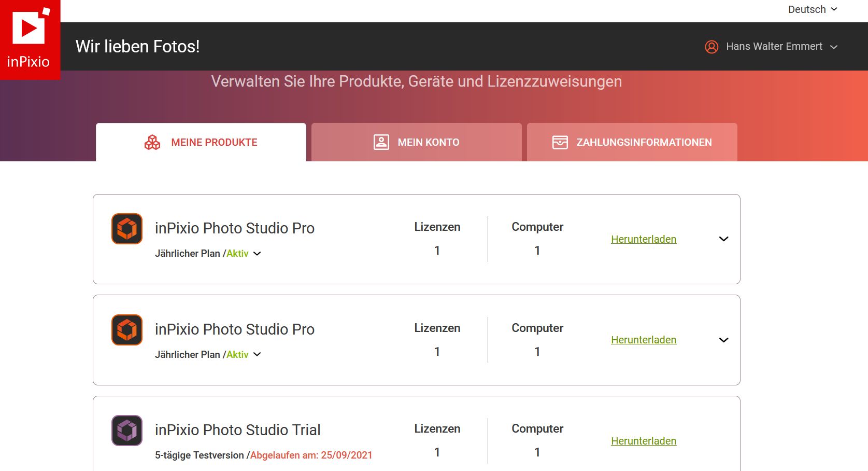Click first inPixio Photo Studio Pro icon
This screenshot has width=868, height=471.
click(x=127, y=229)
